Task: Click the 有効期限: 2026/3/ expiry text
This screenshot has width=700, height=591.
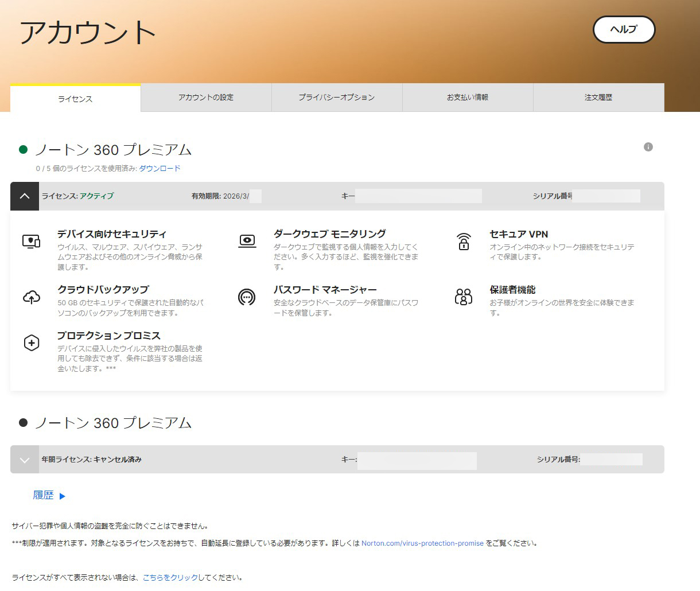Action: coord(220,196)
